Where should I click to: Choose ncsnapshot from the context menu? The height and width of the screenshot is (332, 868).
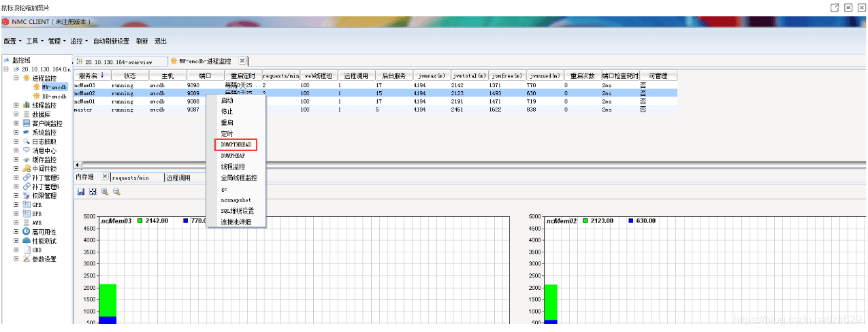pyautogui.click(x=236, y=200)
